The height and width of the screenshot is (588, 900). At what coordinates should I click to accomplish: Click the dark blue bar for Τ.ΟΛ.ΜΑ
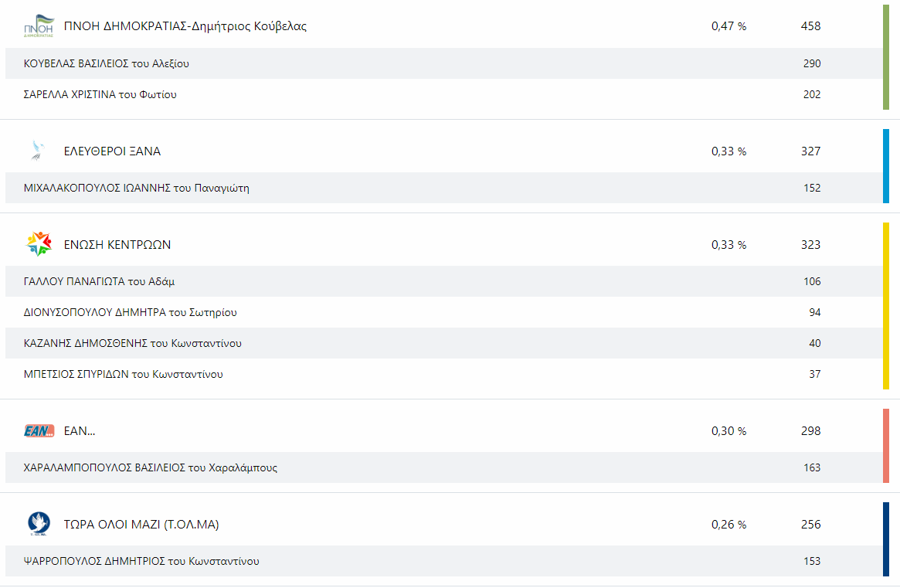[885, 539]
